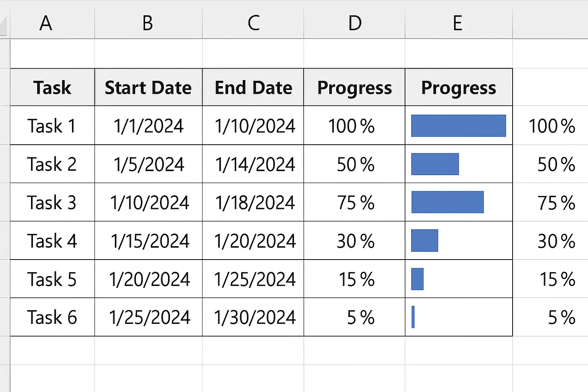Select the Task 1 cell
The width and height of the screenshot is (588, 392).
click(x=52, y=126)
